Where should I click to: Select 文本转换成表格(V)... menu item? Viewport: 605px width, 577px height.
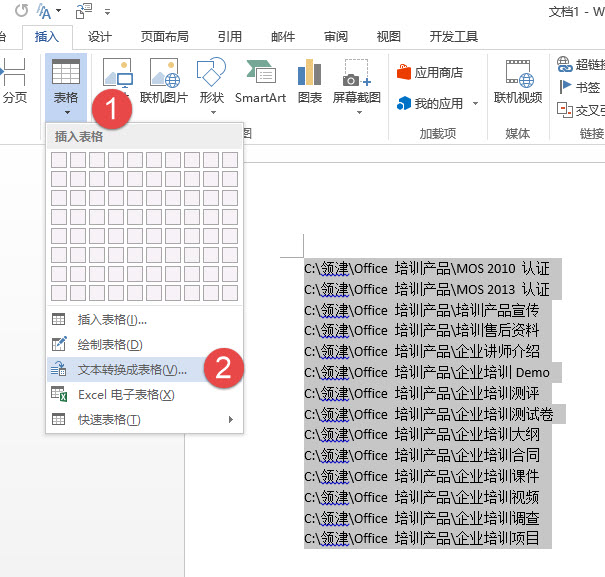point(144,370)
